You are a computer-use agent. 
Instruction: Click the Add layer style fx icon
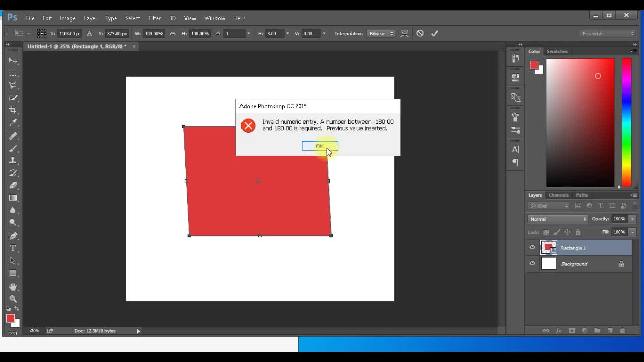coord(558,330)
